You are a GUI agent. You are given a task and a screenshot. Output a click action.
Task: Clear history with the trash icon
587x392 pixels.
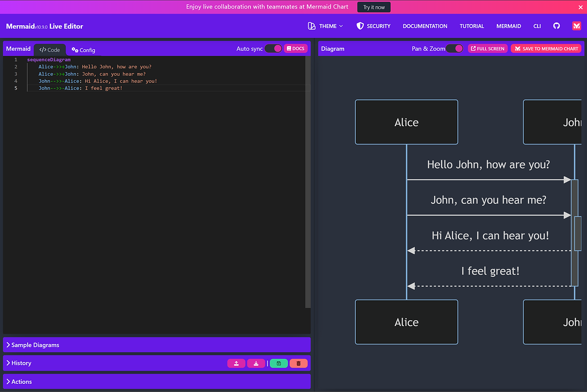pos(299,363)
